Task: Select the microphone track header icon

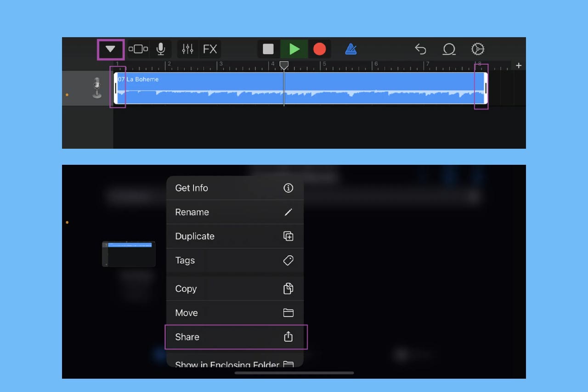Action: pos(96,88)
